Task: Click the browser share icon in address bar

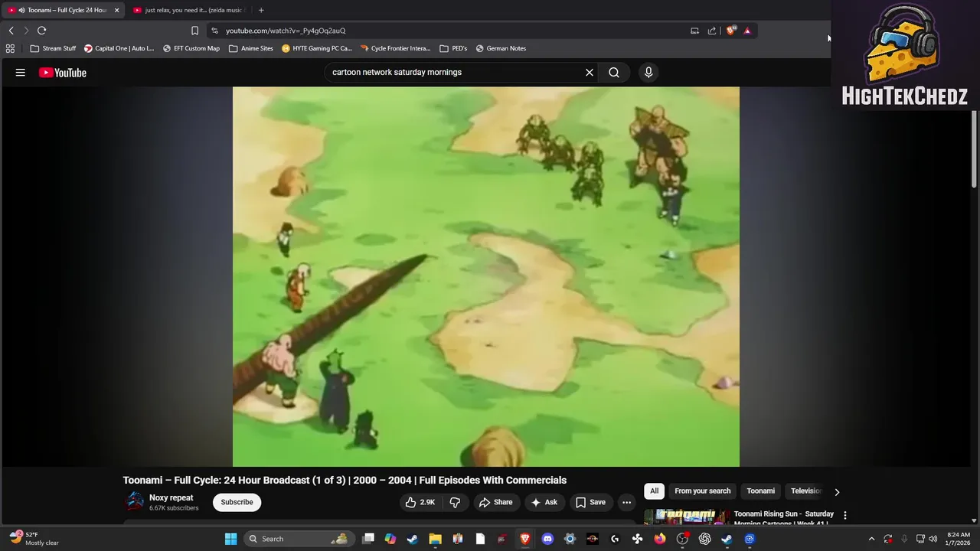Action: [x=712, y=31]
